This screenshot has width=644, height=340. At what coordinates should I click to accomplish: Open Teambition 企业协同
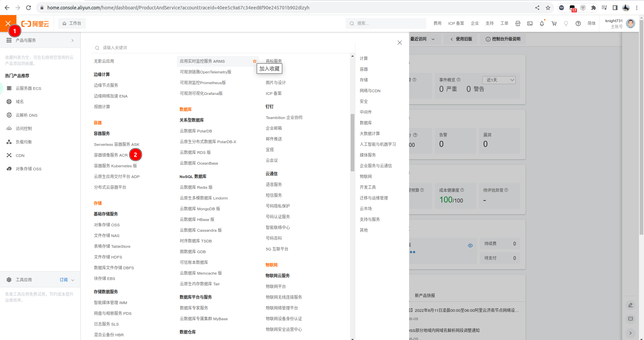[x=284, y=118]
